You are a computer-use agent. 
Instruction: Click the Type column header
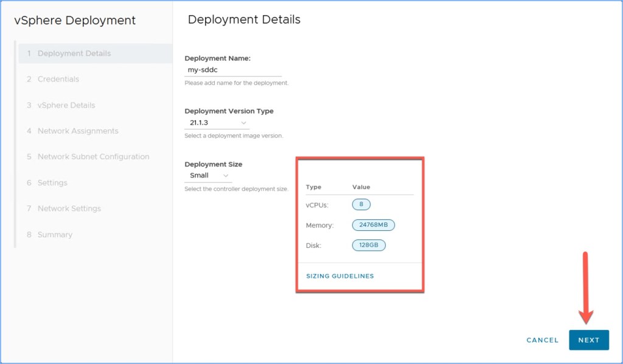point(313,187)
